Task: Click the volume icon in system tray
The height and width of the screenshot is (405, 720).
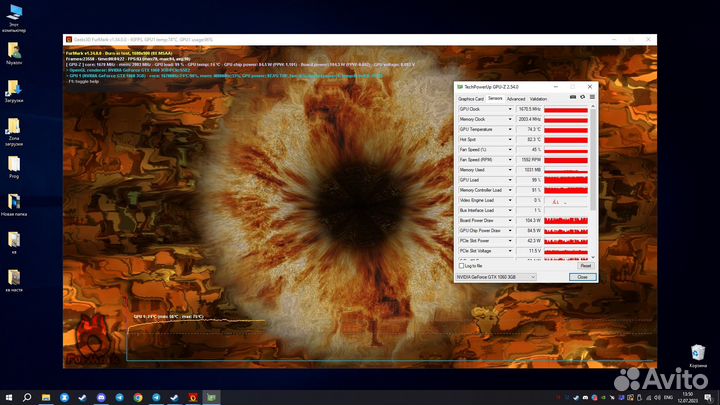Action: coord(658,398)
